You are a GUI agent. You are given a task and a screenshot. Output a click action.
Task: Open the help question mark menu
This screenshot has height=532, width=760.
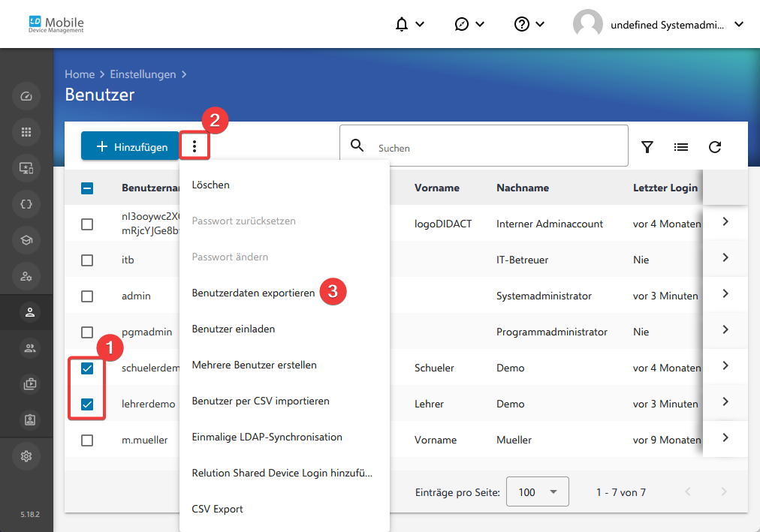click(529, 24)
